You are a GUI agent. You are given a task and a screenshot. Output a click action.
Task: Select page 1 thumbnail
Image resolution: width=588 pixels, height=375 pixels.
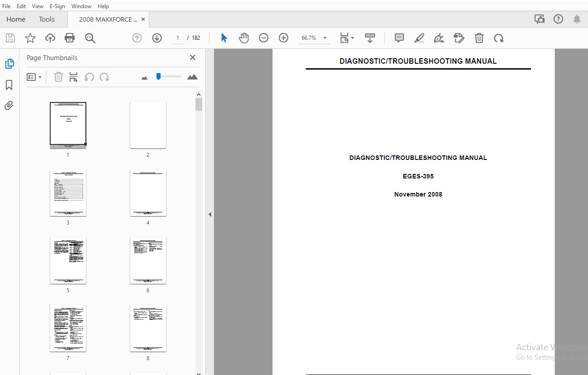(x=68, y=125)
